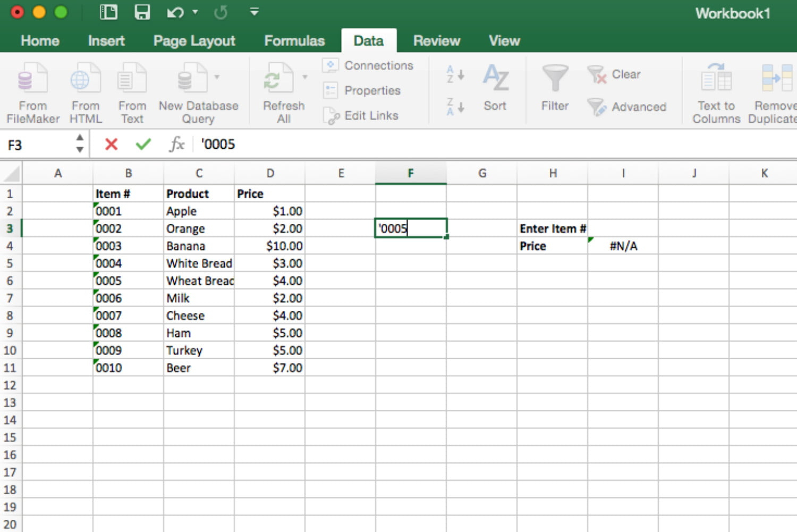The height and width of the screenshot is (532, 797).
Task: Click the Edit Links button
Action: [x=363, y=115]
